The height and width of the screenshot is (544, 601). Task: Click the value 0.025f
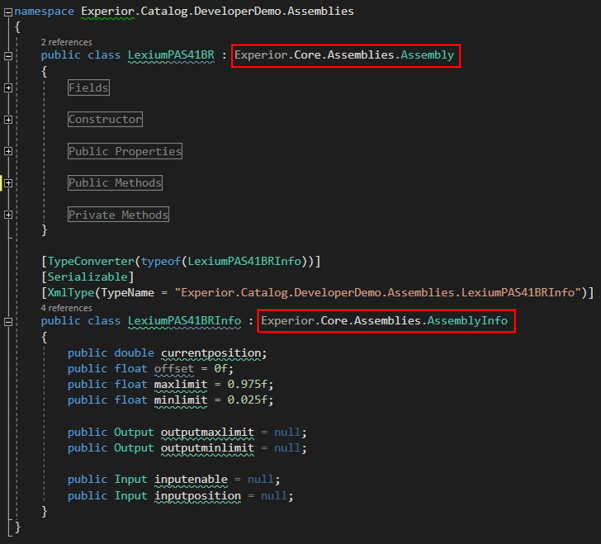[x=247, y=400]
